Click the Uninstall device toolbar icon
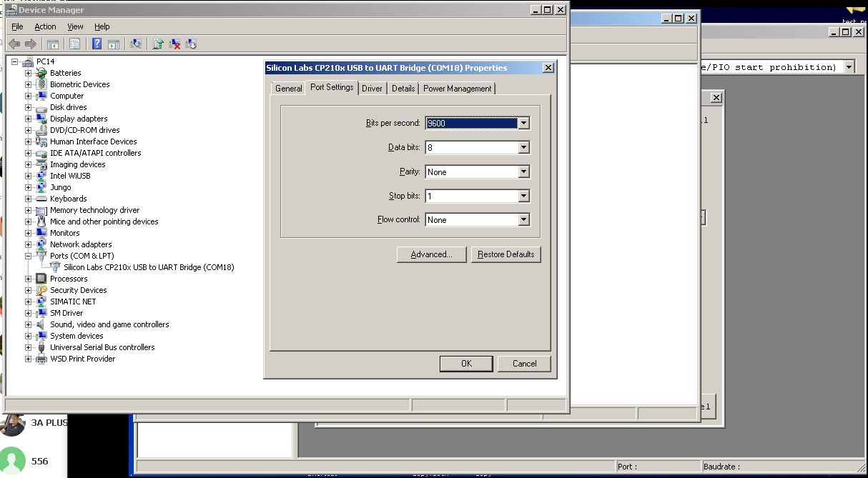This screenshot has width=868, height=478. [x=175, y=44]
